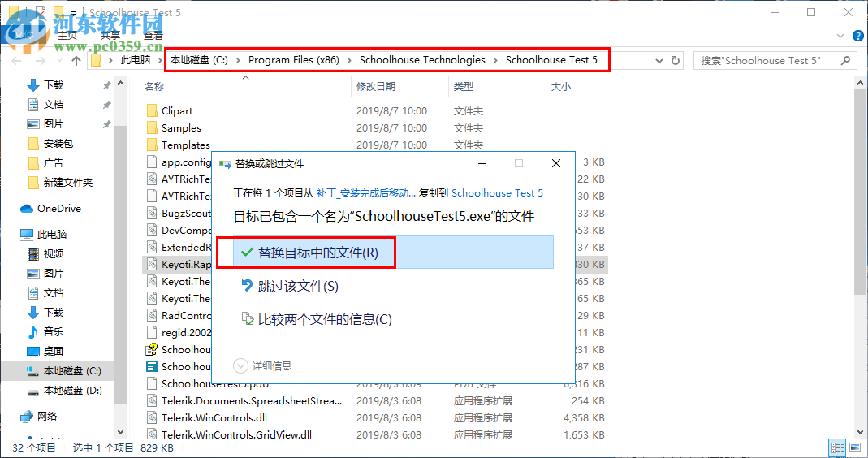Select OneDrive in navigation pane
868x458 pixels.
[x=58, y=208]
